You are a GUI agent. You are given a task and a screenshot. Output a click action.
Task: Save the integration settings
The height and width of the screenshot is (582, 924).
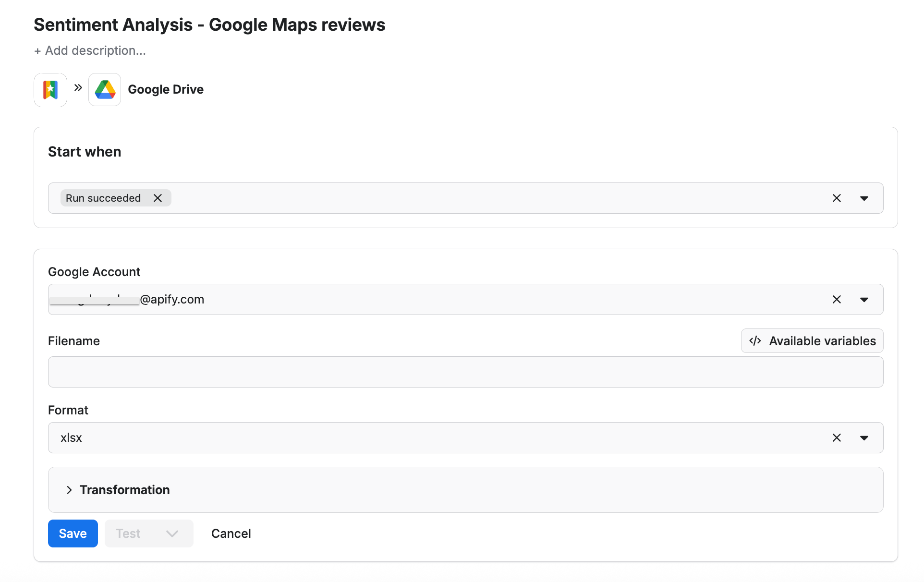tap(73, 533)
